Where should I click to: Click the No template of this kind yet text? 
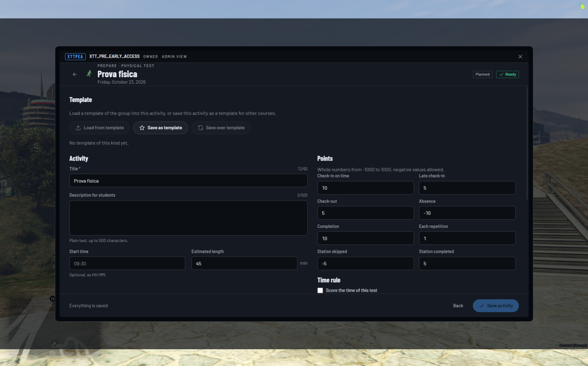pos(99,143)
